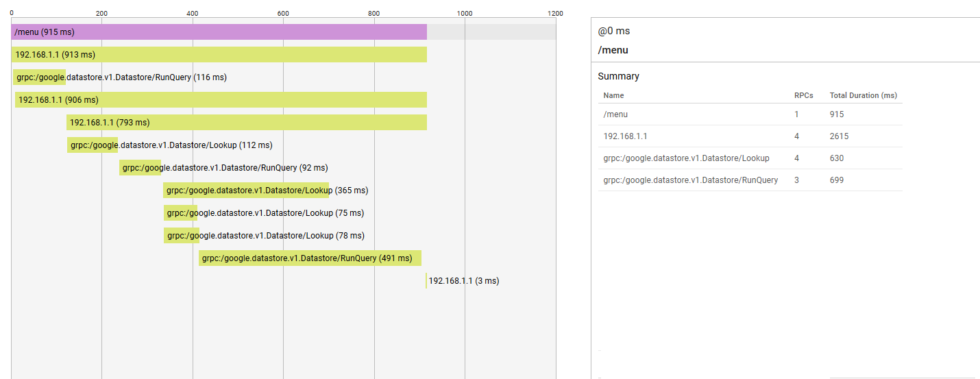The width and height of the screenshot is (980, 379).
Task: Click the RunQuery (92 ms) span
Action: click(140, 168)
